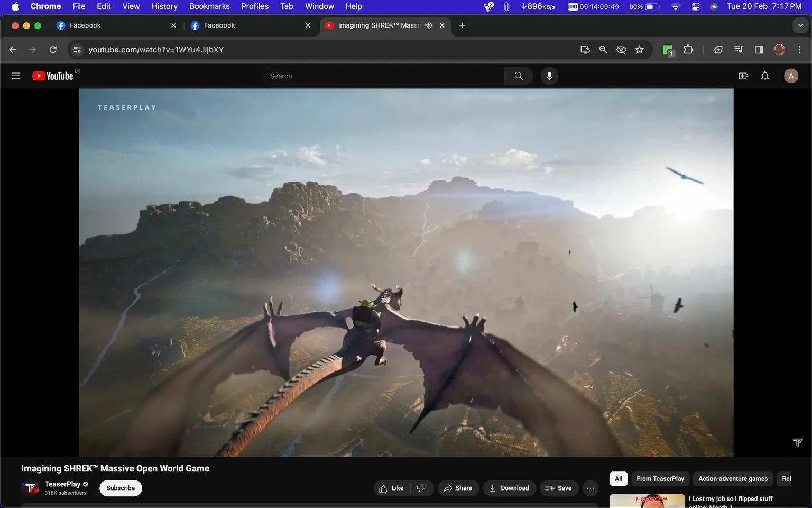Click the YouTube logo
Image resolution: width=812 pixels, height=508 pixels.
[53, 76]
